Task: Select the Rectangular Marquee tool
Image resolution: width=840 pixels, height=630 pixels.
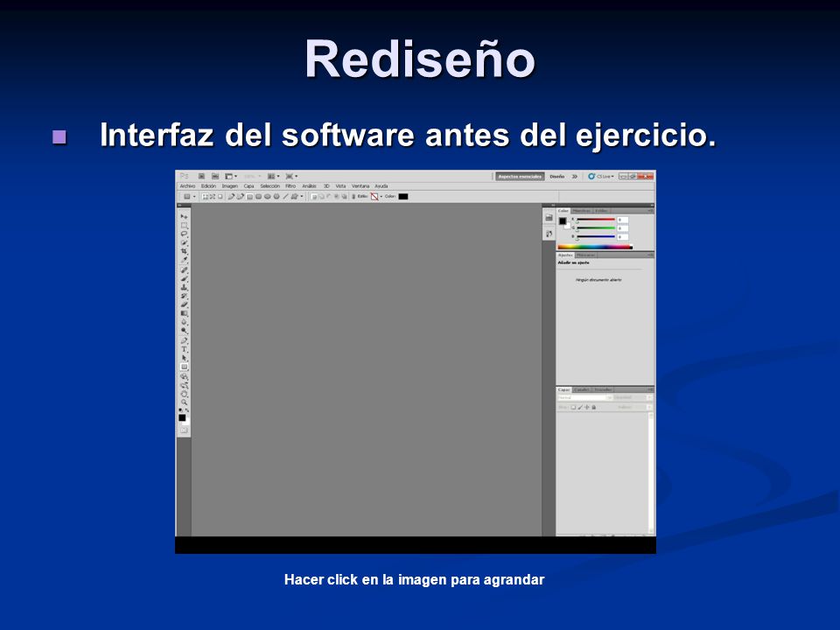Action: (184, 225)
